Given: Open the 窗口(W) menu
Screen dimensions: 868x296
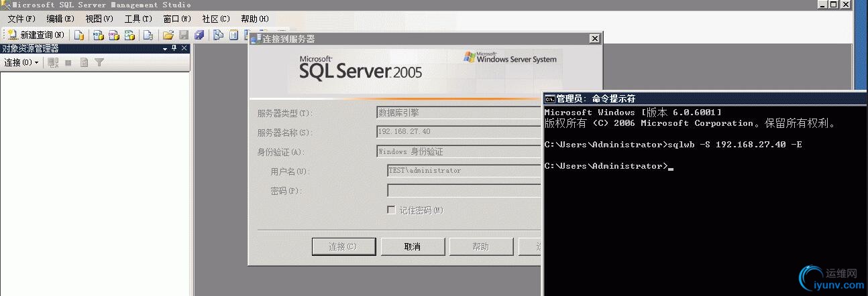Looking at the screenshot, I should pyautogui.click(x=177, y=19).
